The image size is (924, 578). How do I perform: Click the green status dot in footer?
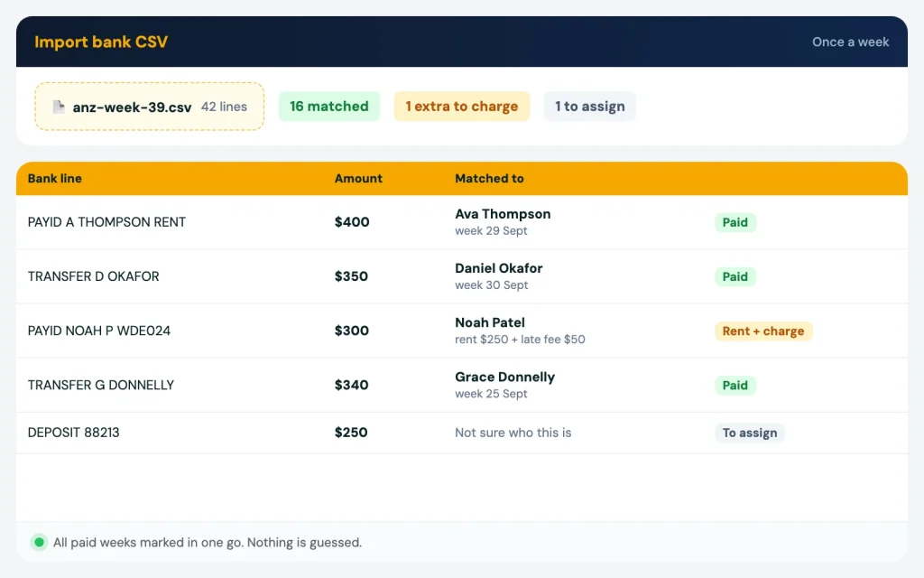39,542
